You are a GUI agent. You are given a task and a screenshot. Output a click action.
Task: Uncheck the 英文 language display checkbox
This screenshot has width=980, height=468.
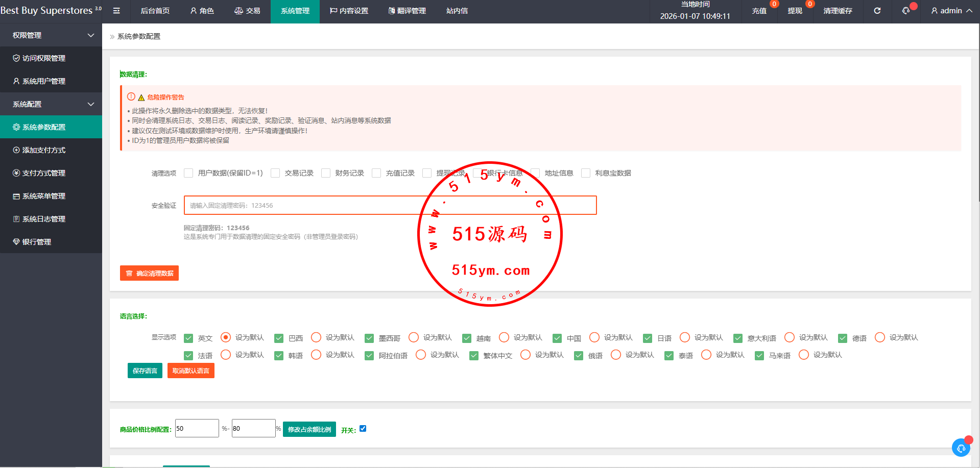[188, 338]
